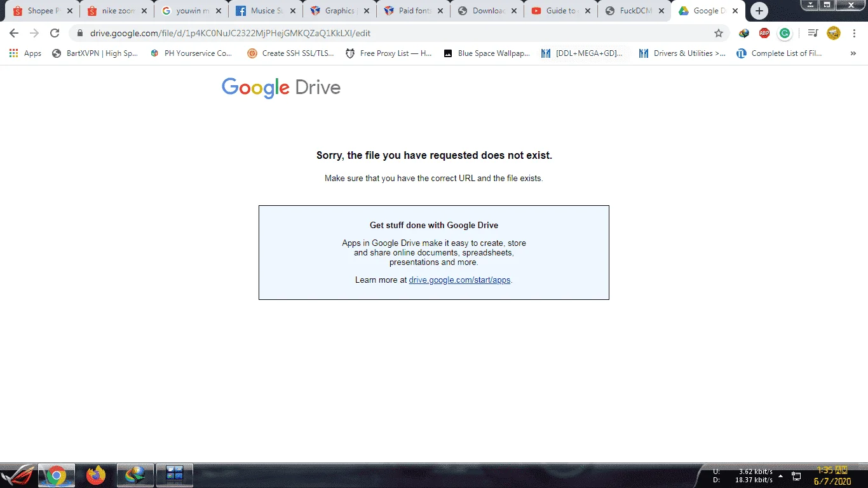The width and height of the screenshot is (868, 488).
Task: Switch to the FuckDCM tab
Action: click(635, 11)
